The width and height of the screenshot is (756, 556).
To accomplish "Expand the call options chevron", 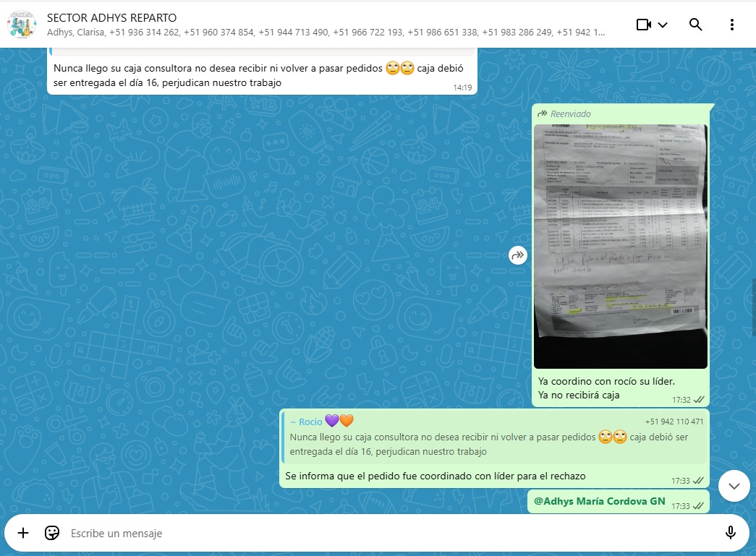I will pyautogui.click(x=663, y=25).
